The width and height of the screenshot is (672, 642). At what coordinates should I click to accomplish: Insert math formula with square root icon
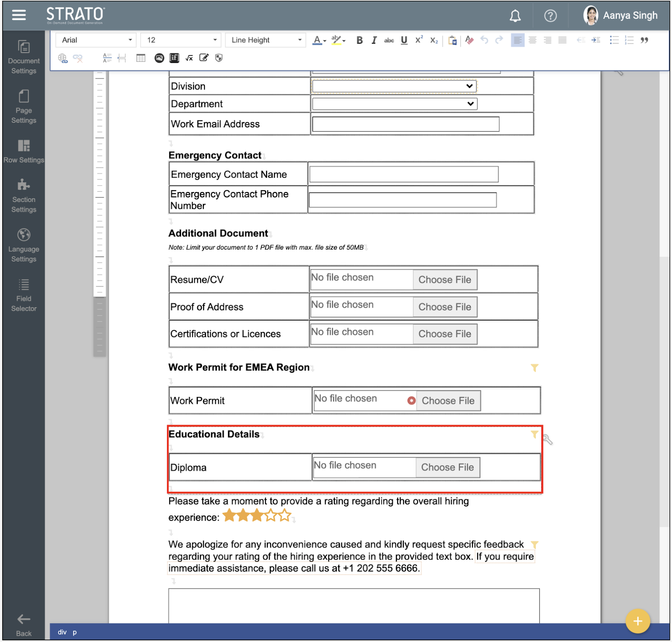coord(189,58)
